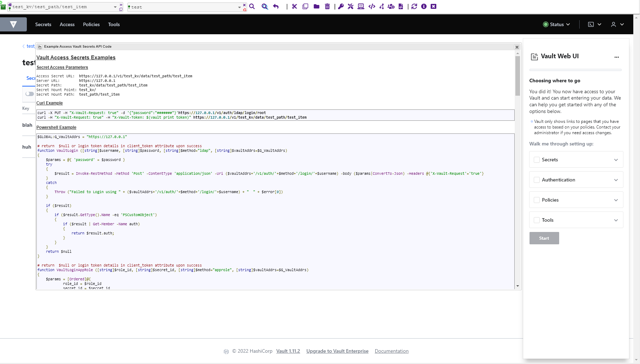Tick the Policies checkbox in wizard
This screenshot has height=364, width=640.
click(537, 200)
